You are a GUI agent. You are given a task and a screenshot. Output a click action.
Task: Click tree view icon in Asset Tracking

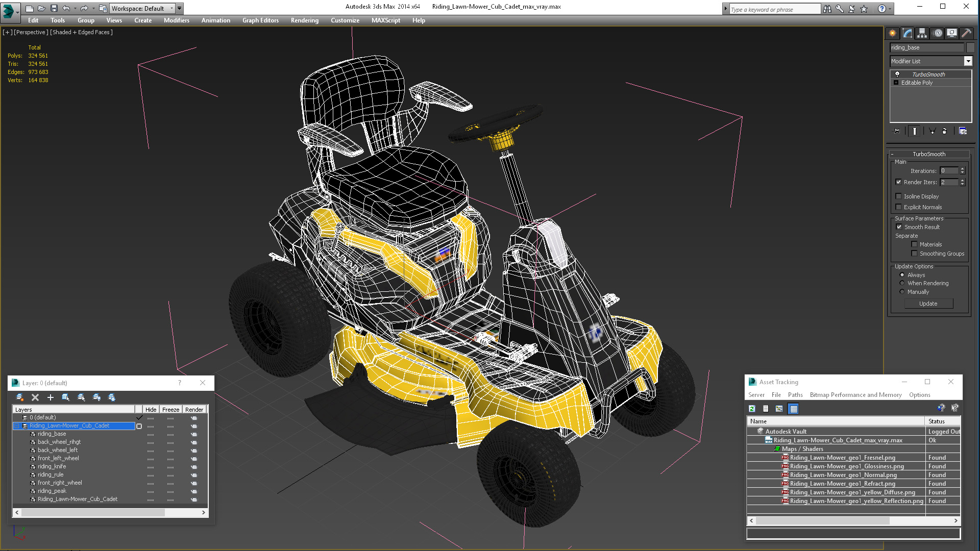779,409
